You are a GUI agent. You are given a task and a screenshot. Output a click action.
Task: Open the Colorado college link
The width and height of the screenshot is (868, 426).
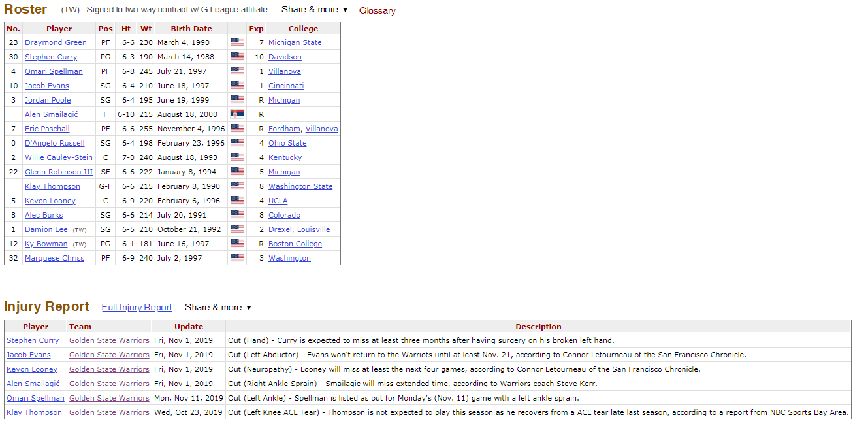pos(284,215)
